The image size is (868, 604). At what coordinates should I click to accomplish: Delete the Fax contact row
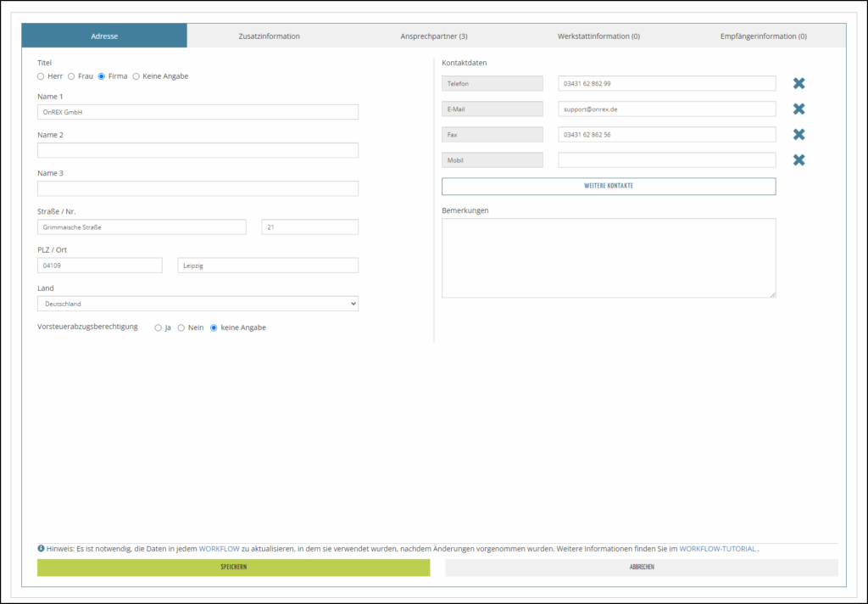click(798, 134)
